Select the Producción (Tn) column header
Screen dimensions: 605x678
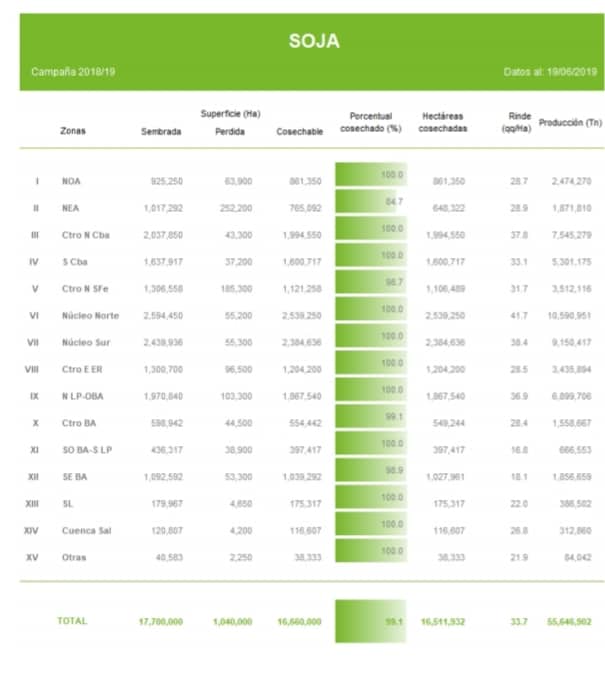pos(570,123)
